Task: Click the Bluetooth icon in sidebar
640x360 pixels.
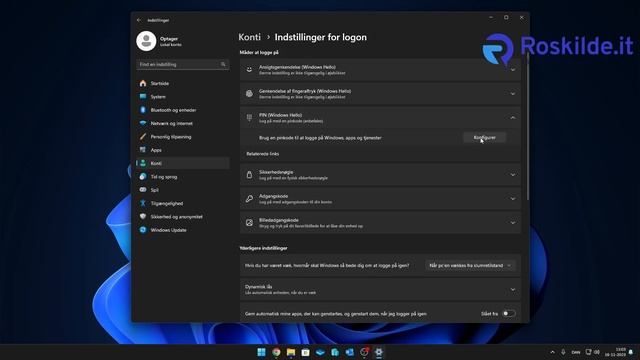Action: [x=143, y=110]
